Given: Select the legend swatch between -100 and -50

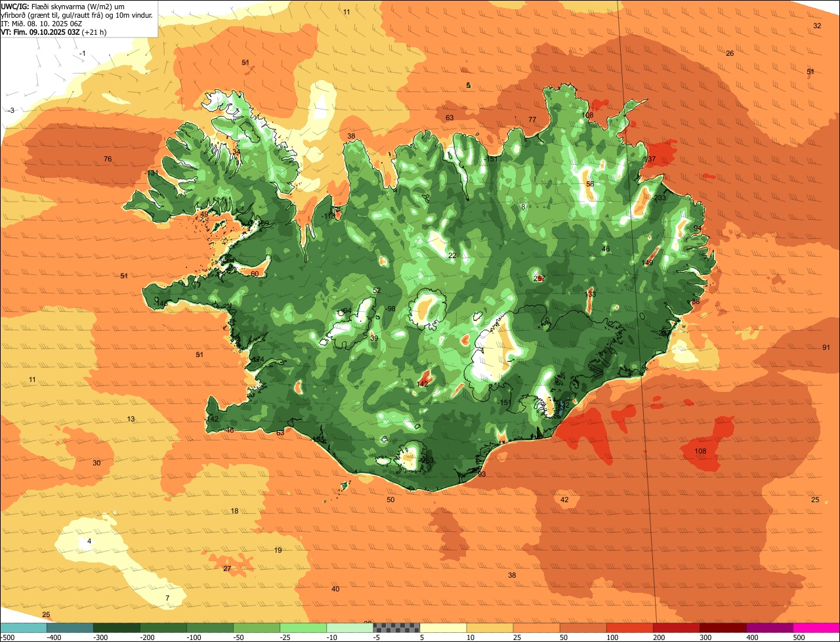Looking at the screenshot, I should pos(209,628).
